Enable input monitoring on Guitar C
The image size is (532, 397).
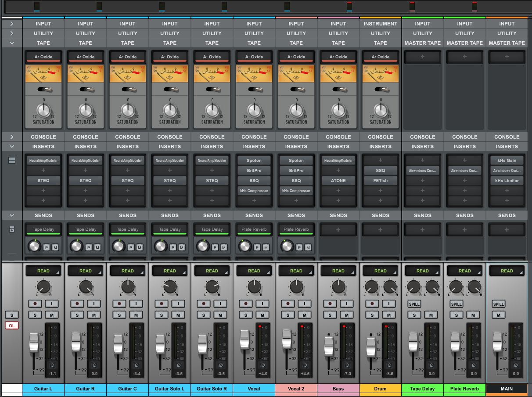136,304
